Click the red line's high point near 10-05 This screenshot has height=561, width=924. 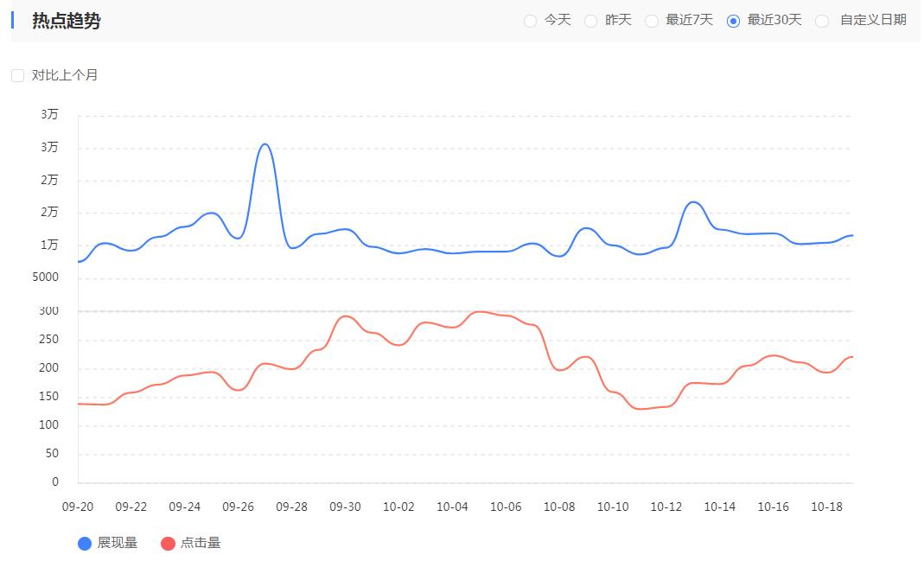click(x=480, y=312)
